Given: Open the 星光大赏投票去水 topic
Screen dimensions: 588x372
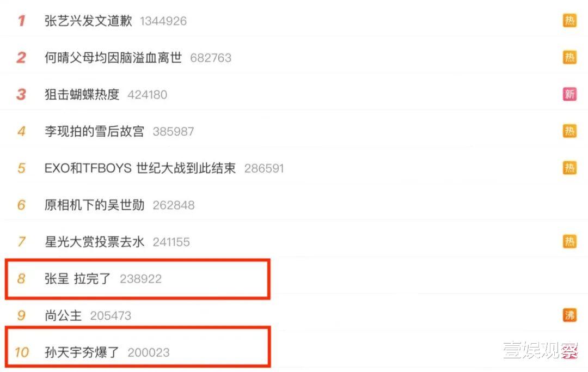Looking at the screenshot, I should coord(95,241).
